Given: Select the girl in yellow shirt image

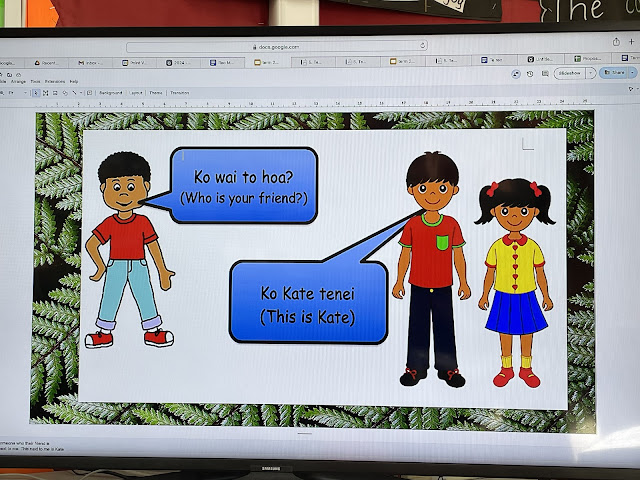Looking at the screenshot, I should coord(515,283).
